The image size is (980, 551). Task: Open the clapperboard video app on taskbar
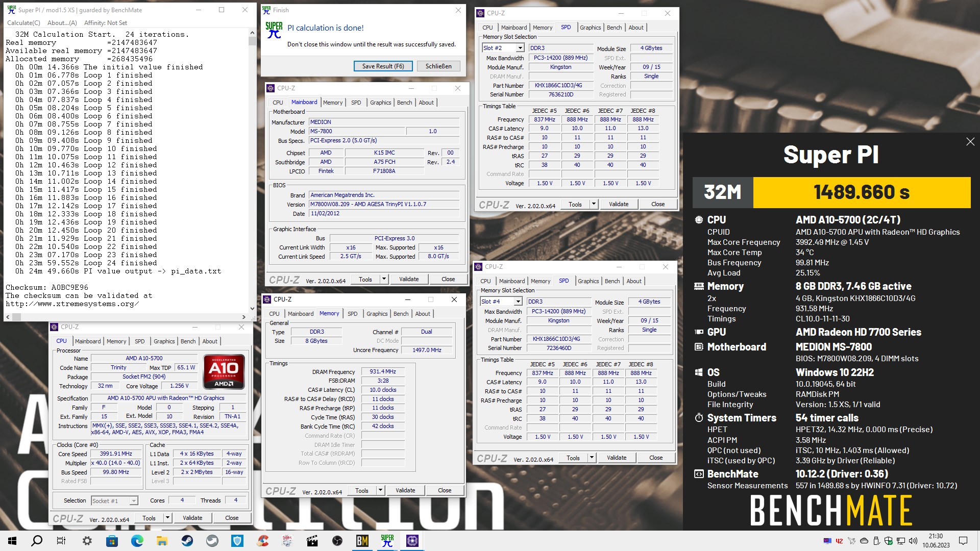pyautogui.click(x=312, y=541)
